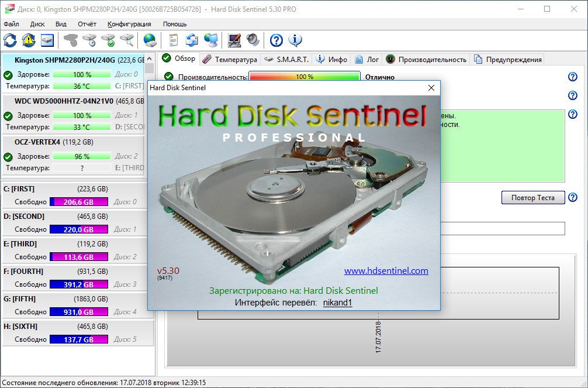Image resolution: width=588 pixels, height=388 pixels.
Task: Click green check icon beside WDC health
Action: coord(8,116)
